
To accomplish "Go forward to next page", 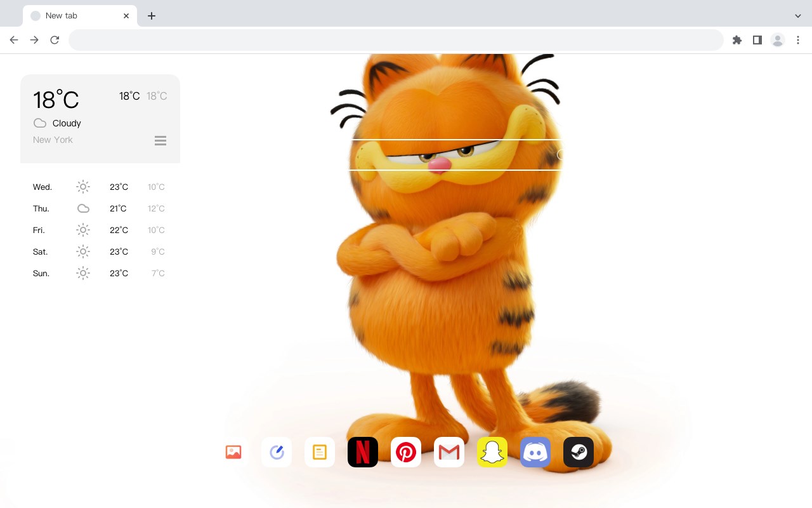I will pyautogui.click(x=34, y=40).
